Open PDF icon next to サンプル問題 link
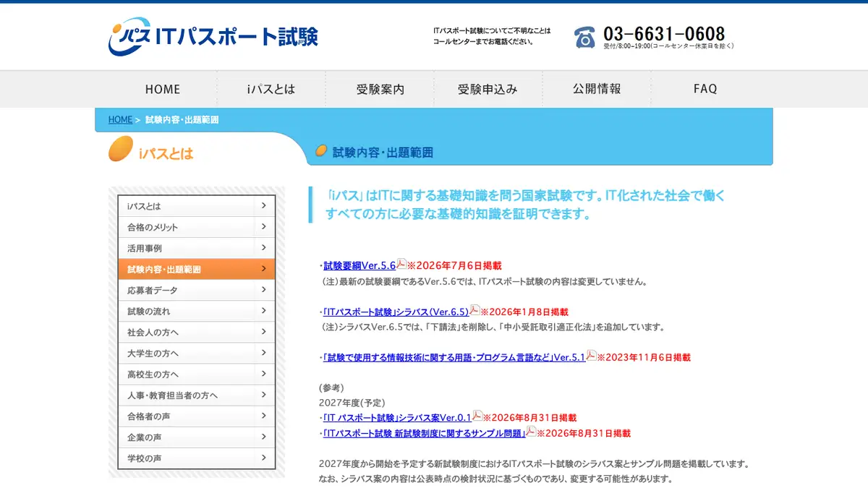The image size is (868, 488). [x=531, y=432]
